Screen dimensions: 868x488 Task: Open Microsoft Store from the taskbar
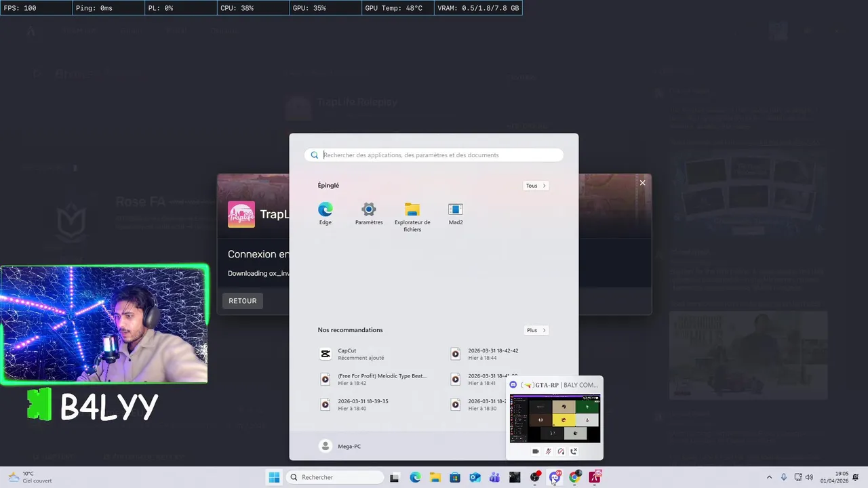coord(455,477)
